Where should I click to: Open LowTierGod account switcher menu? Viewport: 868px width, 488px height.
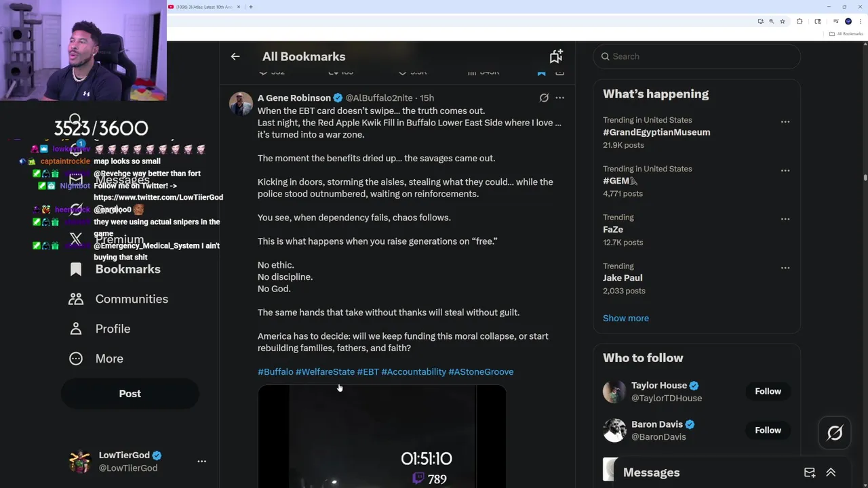[201, 461]
